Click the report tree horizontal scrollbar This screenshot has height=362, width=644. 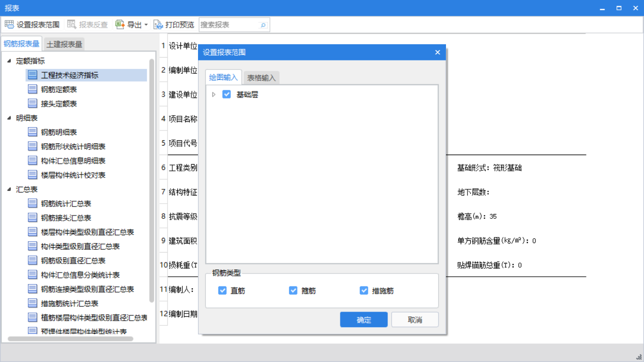coord(70,339)
